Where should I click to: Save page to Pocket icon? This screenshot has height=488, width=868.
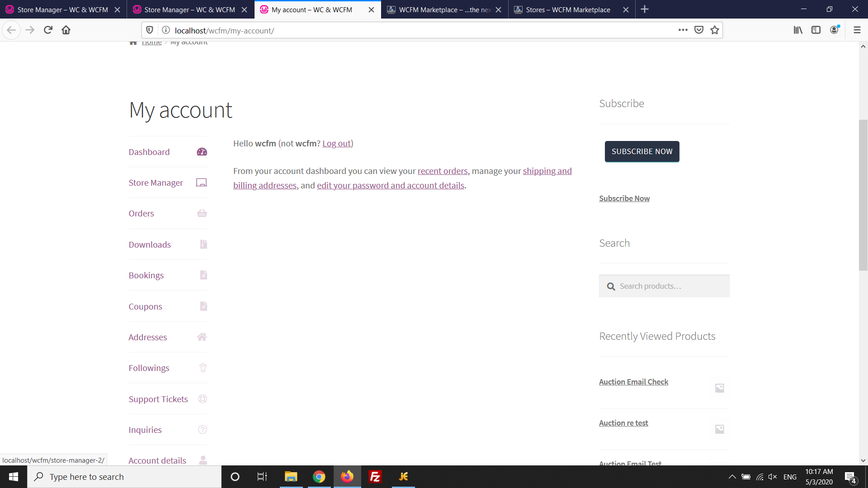coord(699,30)
